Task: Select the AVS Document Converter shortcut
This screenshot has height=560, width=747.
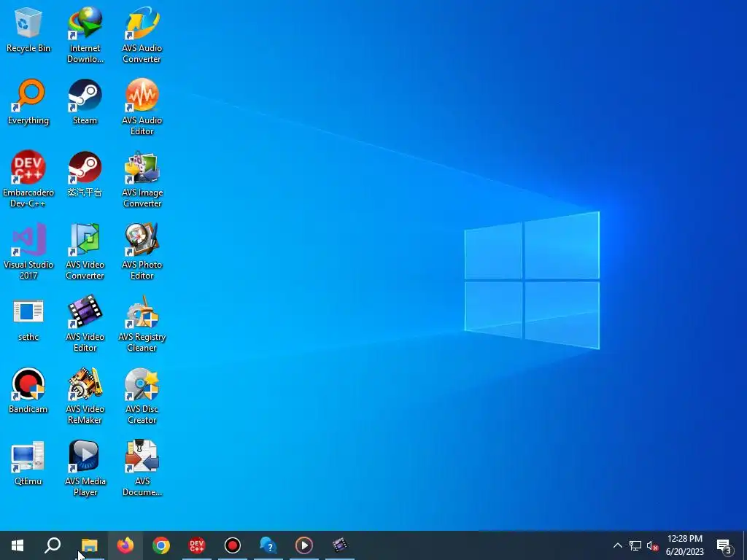Action: 142,468
